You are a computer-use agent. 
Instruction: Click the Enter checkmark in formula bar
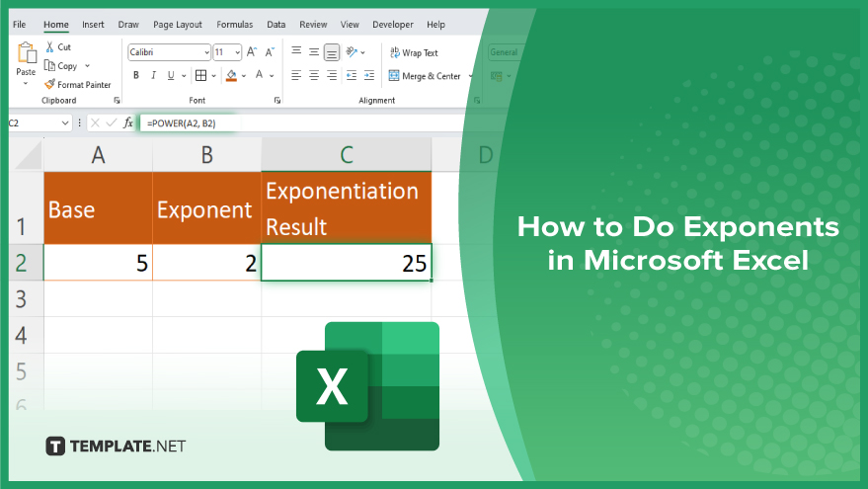click(112, 122)
